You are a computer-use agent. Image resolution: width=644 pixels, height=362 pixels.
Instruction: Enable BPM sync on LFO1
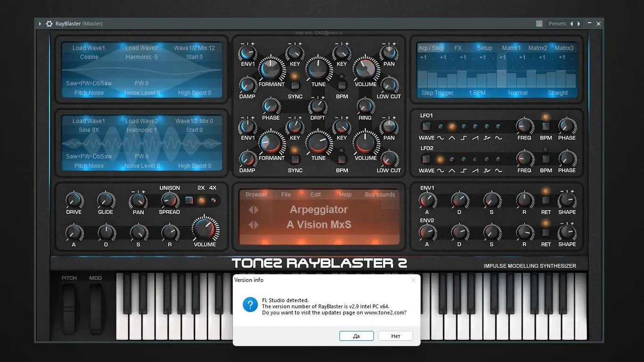pyautogui.click(x=545, y=126)
